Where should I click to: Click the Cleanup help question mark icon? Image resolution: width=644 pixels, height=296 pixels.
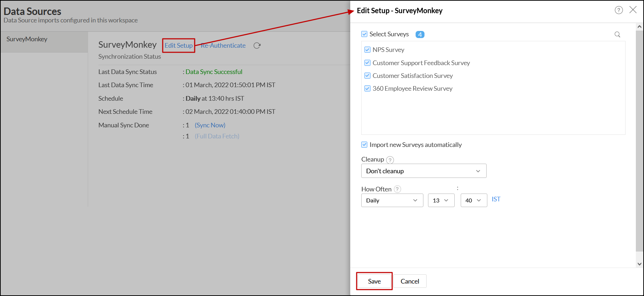click(390, 160)
